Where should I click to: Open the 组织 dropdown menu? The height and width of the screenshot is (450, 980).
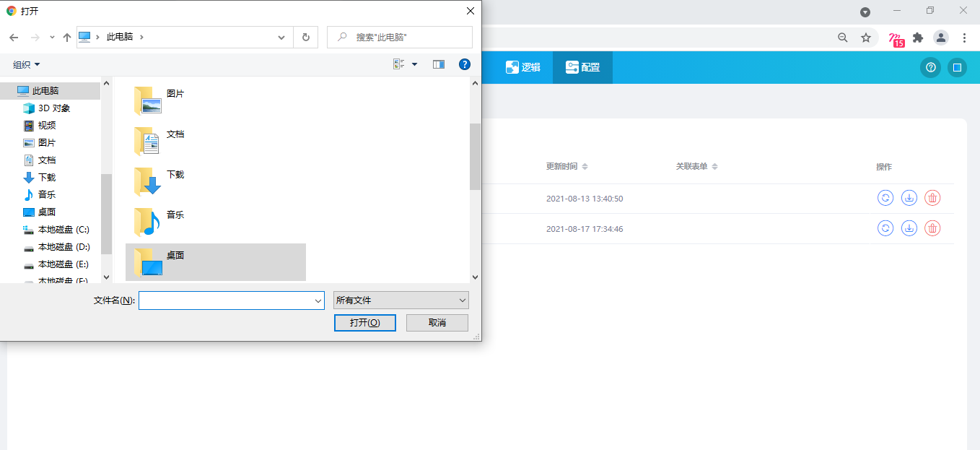click(x=27, y=65)
